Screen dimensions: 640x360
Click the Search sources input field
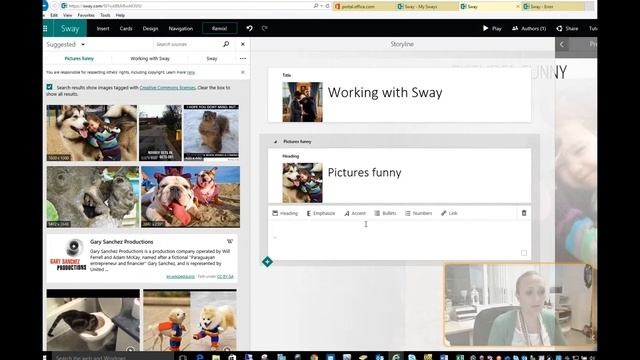pos(187,44)
